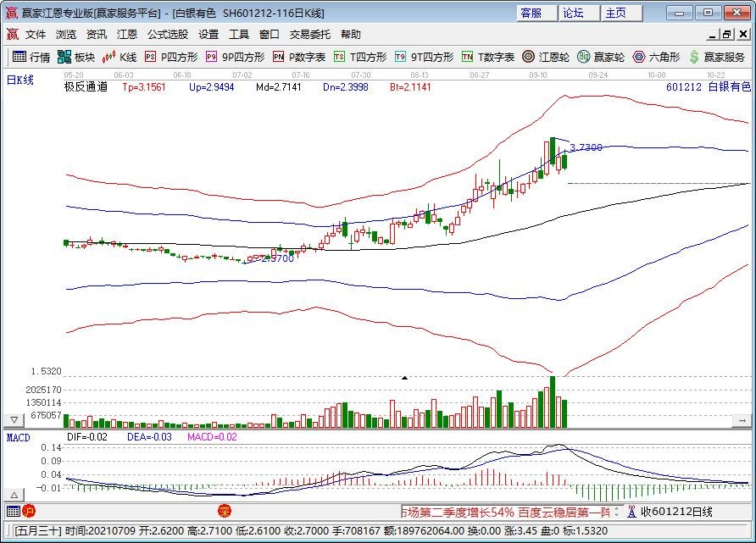The width and height of the screenshot is (756, 543).
Task: Select the 9P四方形 toolbar icon
Action: pyautogui.click(x=227, y=58)
